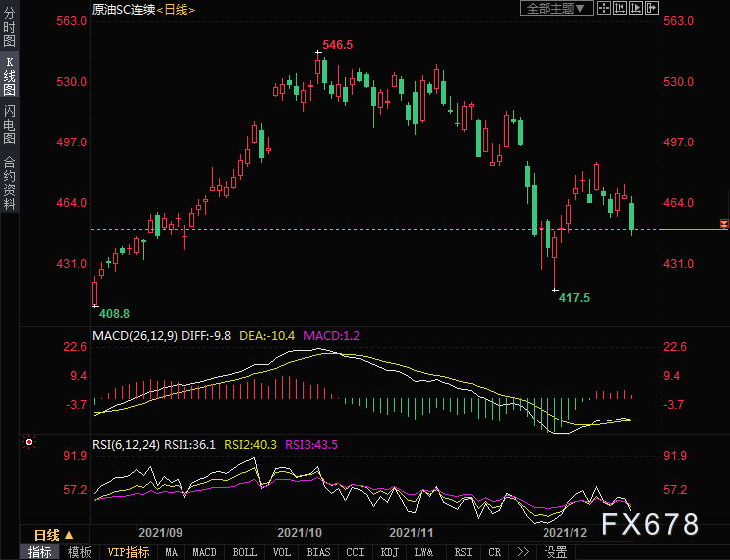Screen dimensions: 730x560
Task: Click the DIFF:-9.8 value
Action: [206, 336]
